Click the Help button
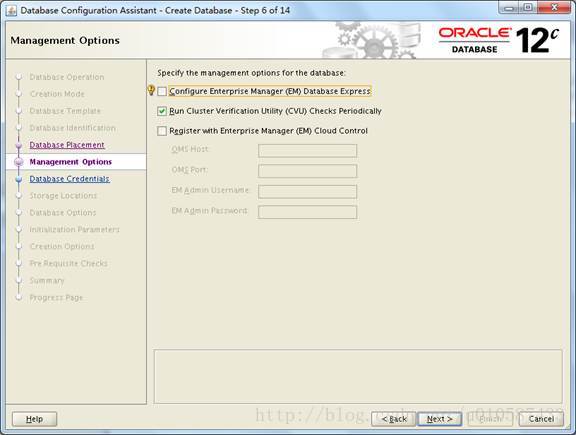The image size is (576, 435). (x=35, y=419)
